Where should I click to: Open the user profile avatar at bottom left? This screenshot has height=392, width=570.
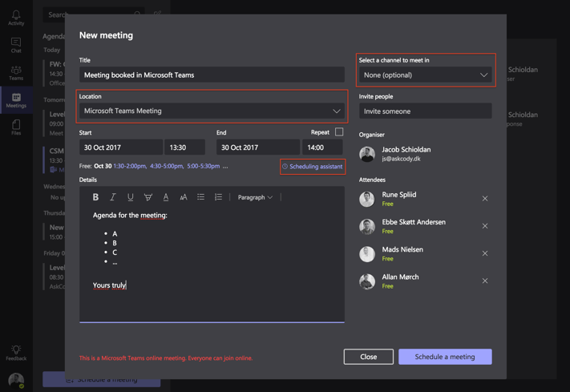[16, 381]
